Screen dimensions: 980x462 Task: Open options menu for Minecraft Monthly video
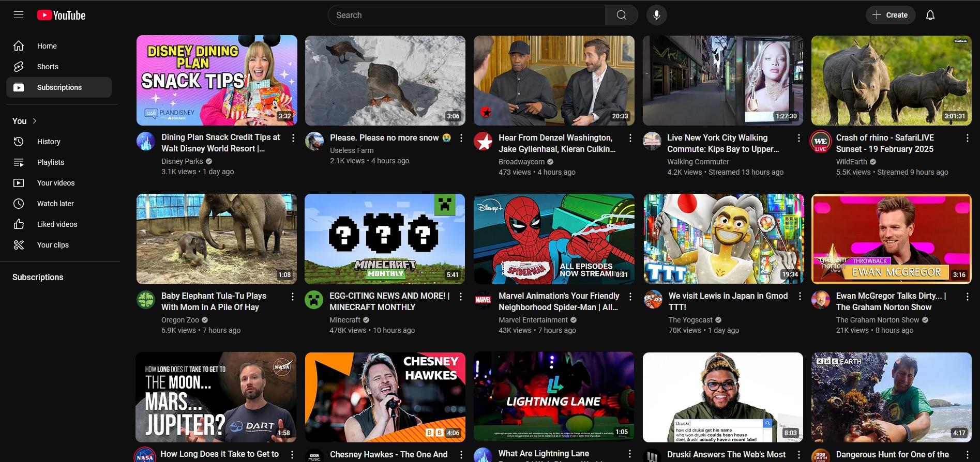[461, 297]
